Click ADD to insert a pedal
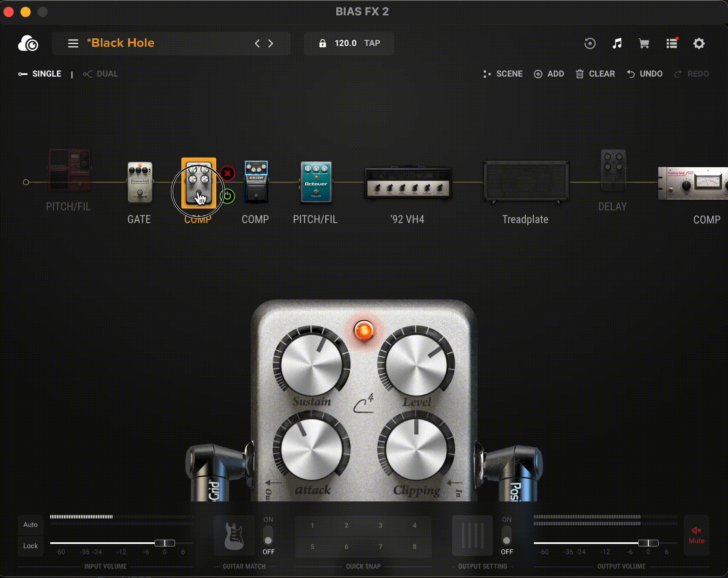The image size is (728, 578). [x=549, y=74]
